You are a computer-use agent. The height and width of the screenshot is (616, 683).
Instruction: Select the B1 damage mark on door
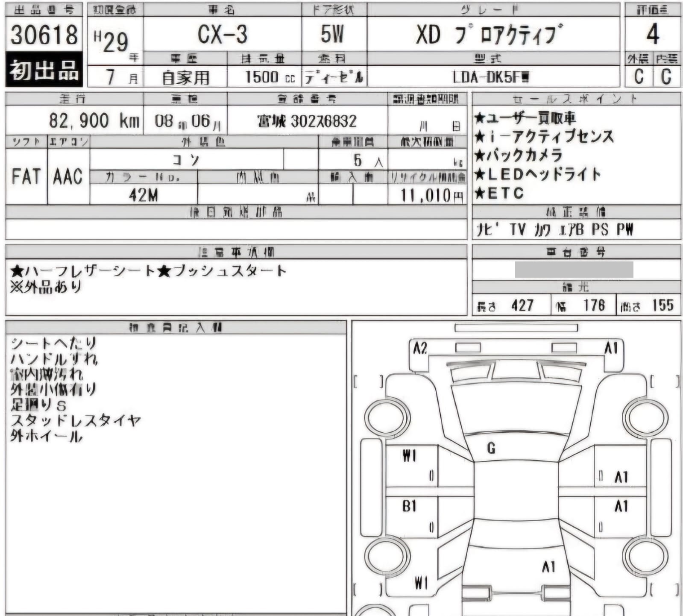409,506
